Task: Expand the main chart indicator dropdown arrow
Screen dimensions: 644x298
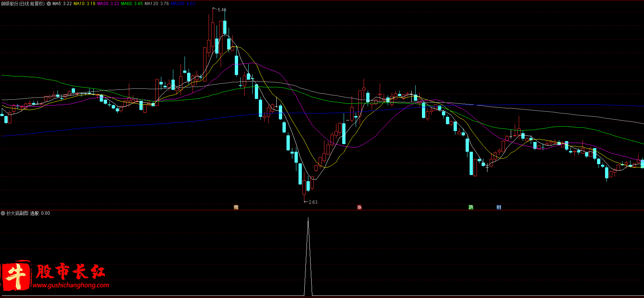Action: click(x=49, y=4)
